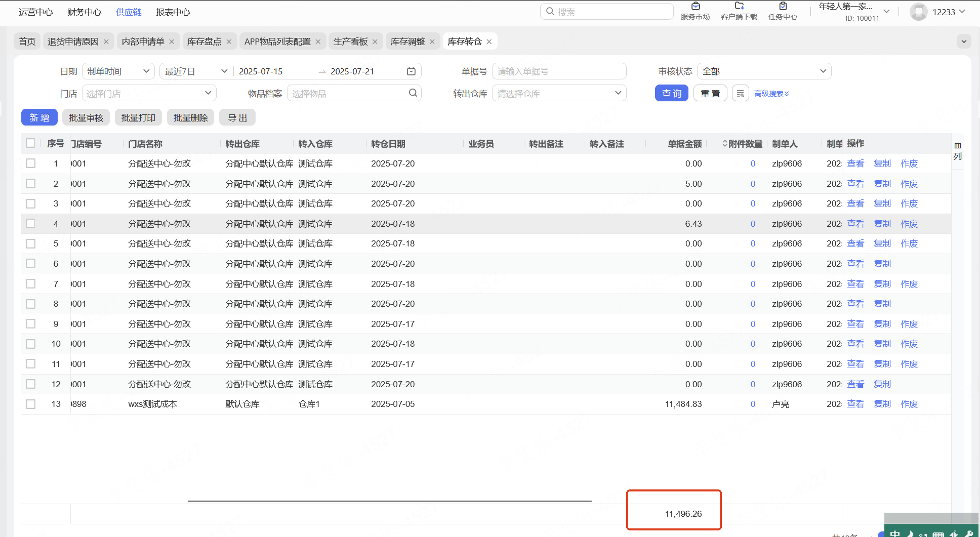Click the 单据金额 column header
The width and height of the screenshot is (980, 537).
(684, 144)
